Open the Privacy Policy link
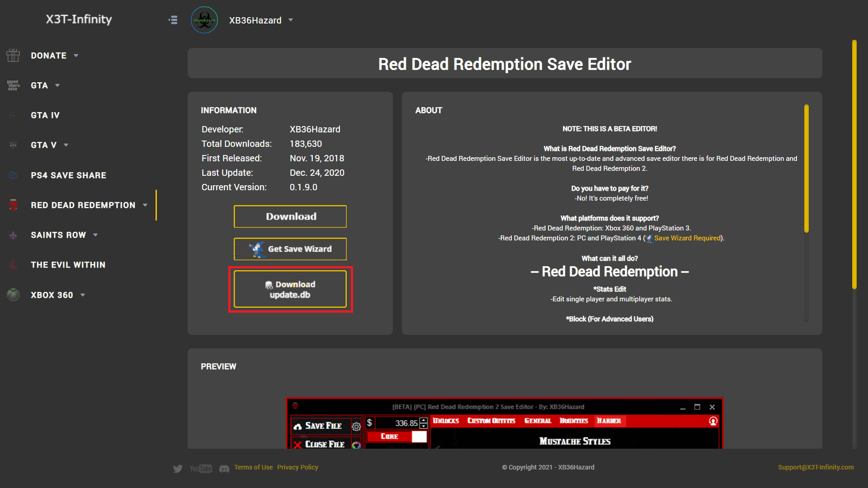 298,467
